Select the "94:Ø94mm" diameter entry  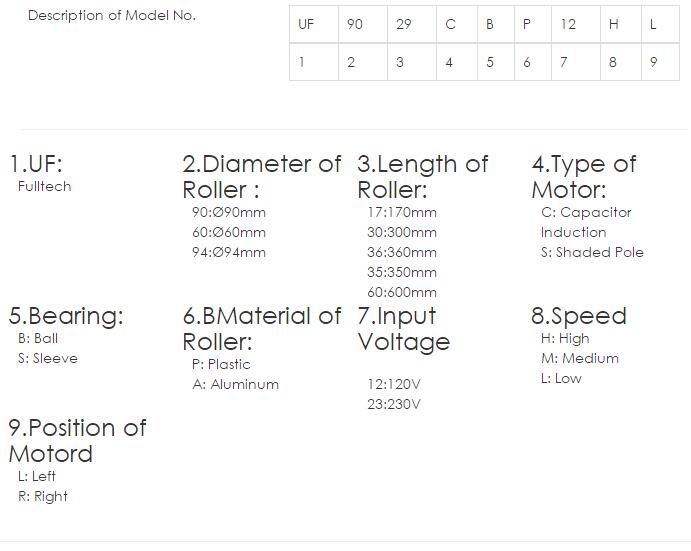click(x=229, y=252)
